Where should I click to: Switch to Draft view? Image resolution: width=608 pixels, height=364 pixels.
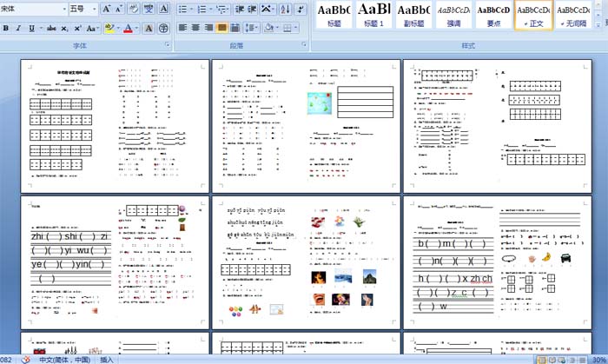pos(581,361)
